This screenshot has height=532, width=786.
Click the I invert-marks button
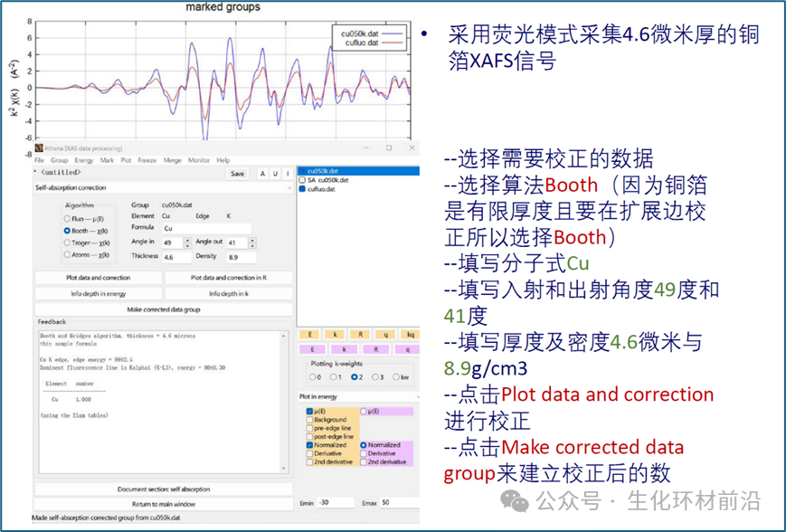[288, 174]
